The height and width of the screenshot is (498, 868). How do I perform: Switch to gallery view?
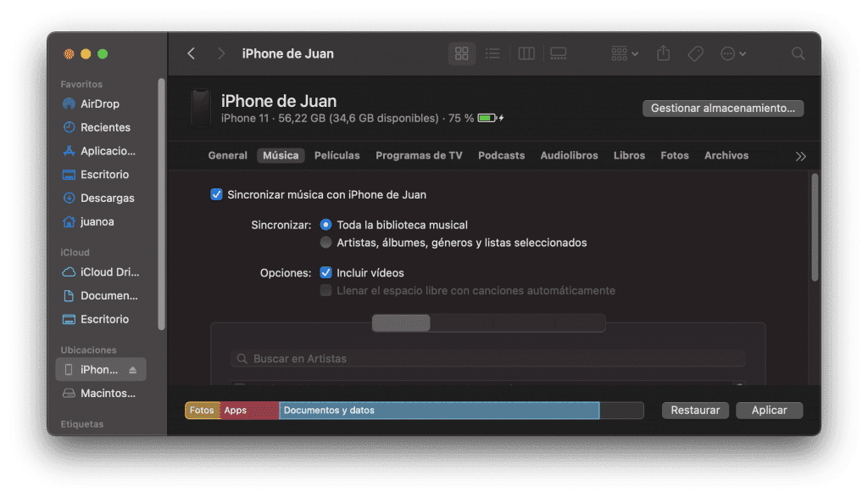tap(558, 53)
